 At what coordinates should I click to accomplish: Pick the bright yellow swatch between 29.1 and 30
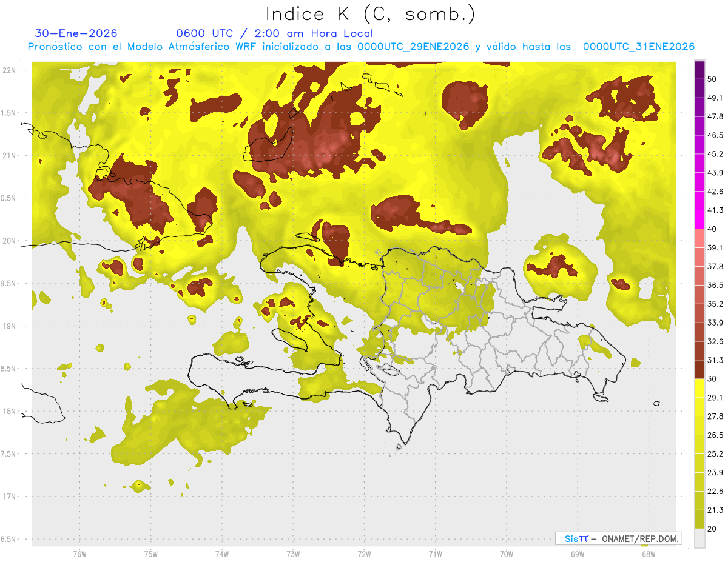click(x=699, y=388)
